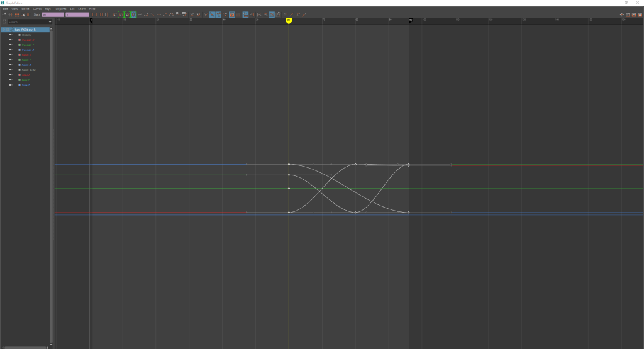Select the Sam_FKElbow_R node
This screenshot has height=349, width=644.
click(25, 30)
